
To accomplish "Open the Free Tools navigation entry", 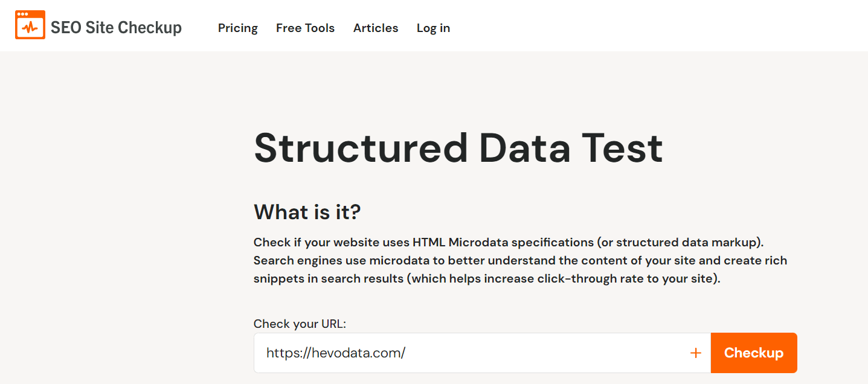I will click(x=305, y=28).
